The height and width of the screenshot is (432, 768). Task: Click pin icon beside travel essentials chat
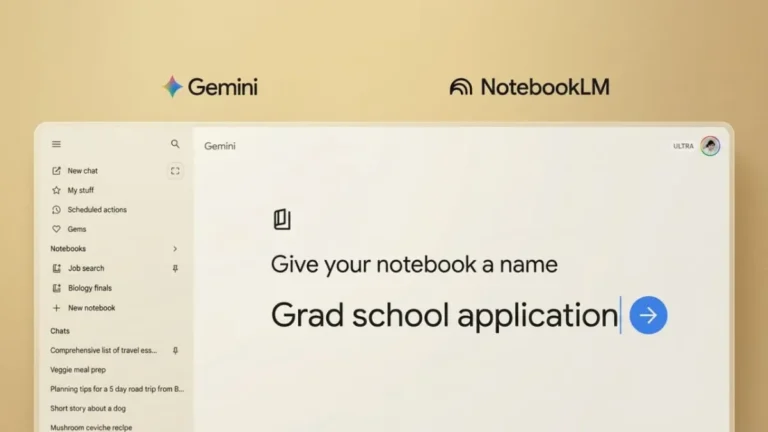[x=175, y=350]
